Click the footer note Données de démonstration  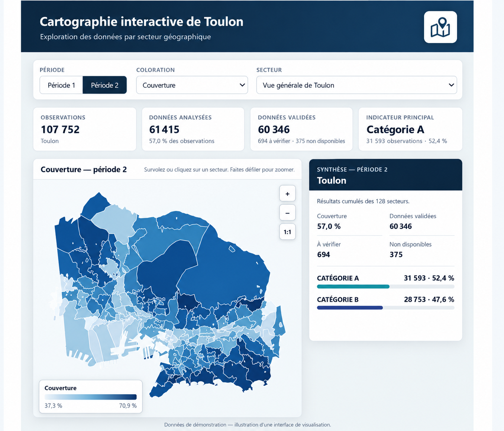248,425
